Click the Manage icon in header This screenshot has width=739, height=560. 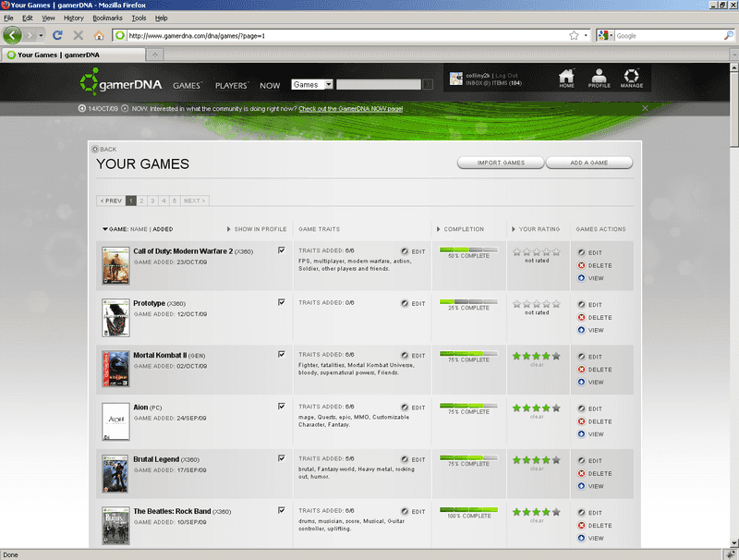click(x=631, y=78)
